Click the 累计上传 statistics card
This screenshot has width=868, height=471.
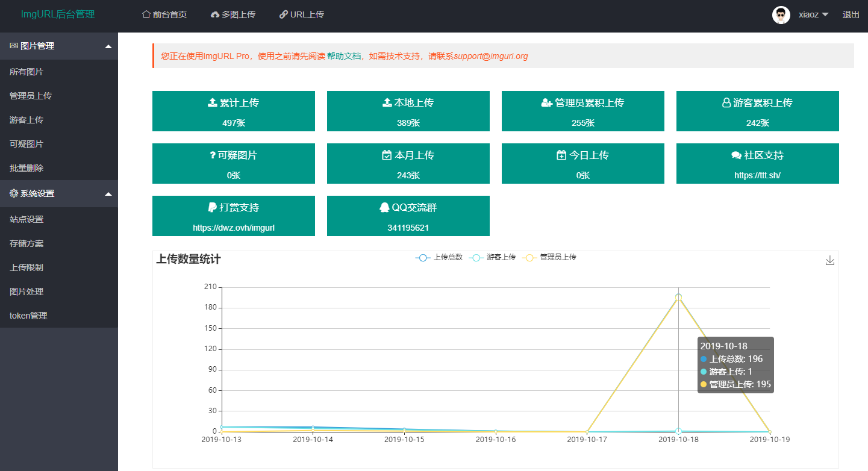click(233, 111)
